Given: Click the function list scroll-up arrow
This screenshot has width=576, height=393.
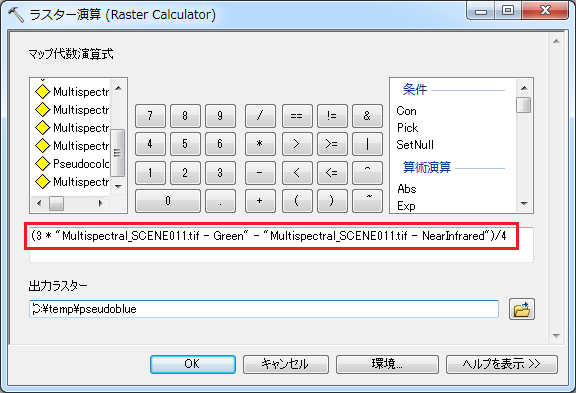Looking at the screenshot, I should tap(524, 87).
